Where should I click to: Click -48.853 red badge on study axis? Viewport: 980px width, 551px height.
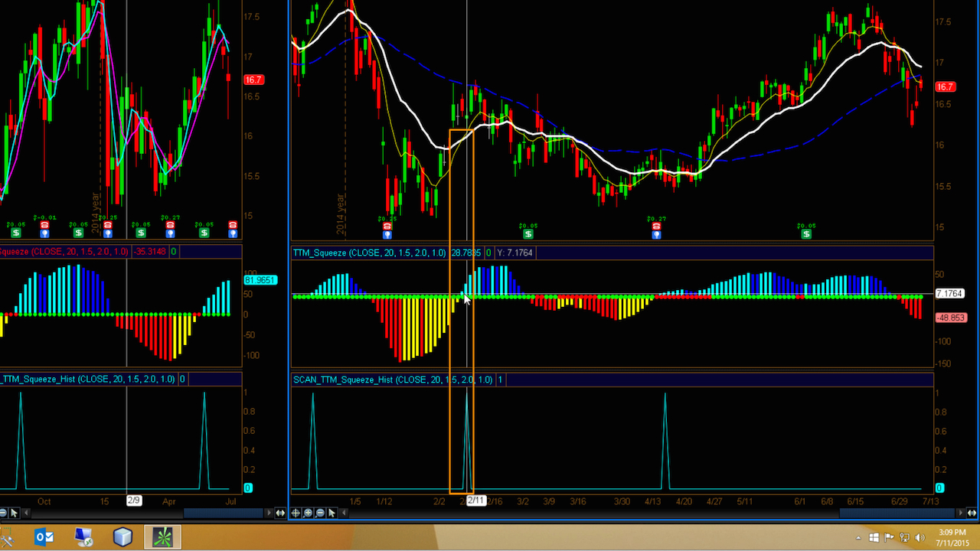(x=950, y=317)
